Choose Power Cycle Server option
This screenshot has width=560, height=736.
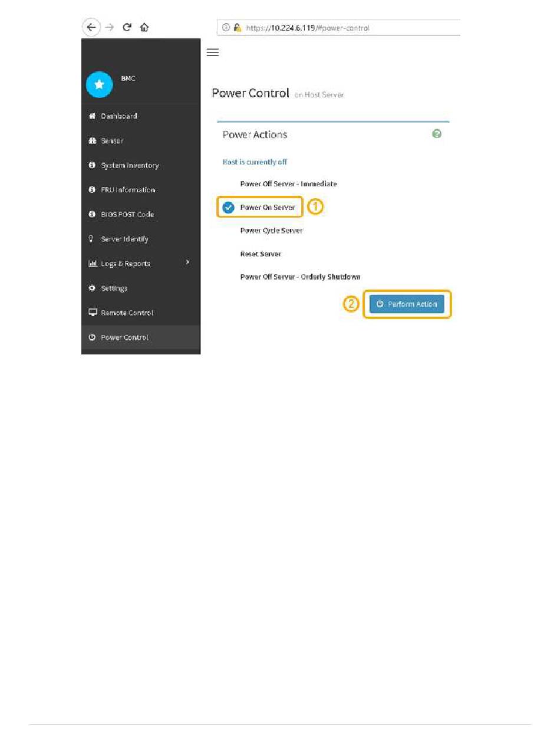tap(271, 231)
